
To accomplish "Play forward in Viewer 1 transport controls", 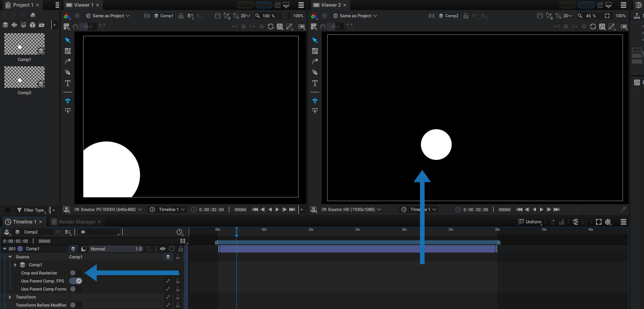I will (277, 209).
